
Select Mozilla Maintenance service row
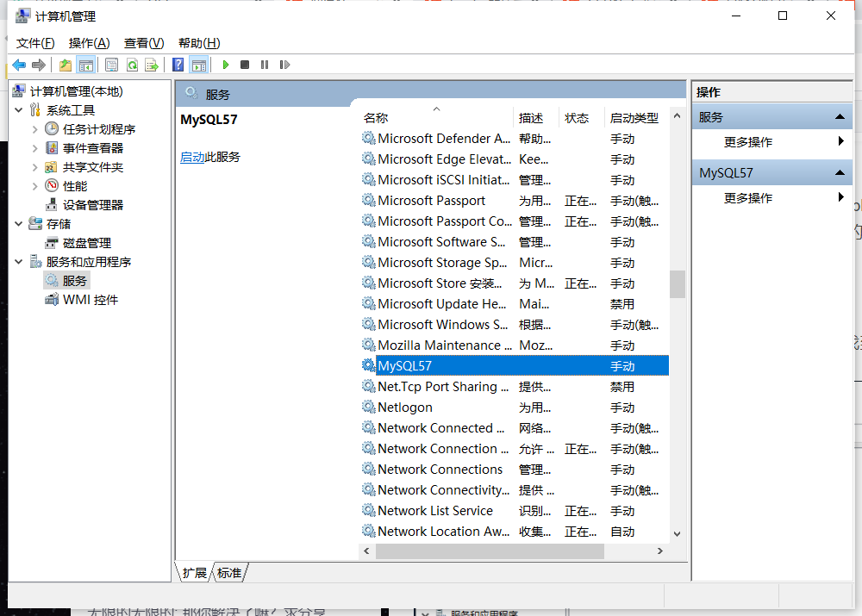(515, 345)
